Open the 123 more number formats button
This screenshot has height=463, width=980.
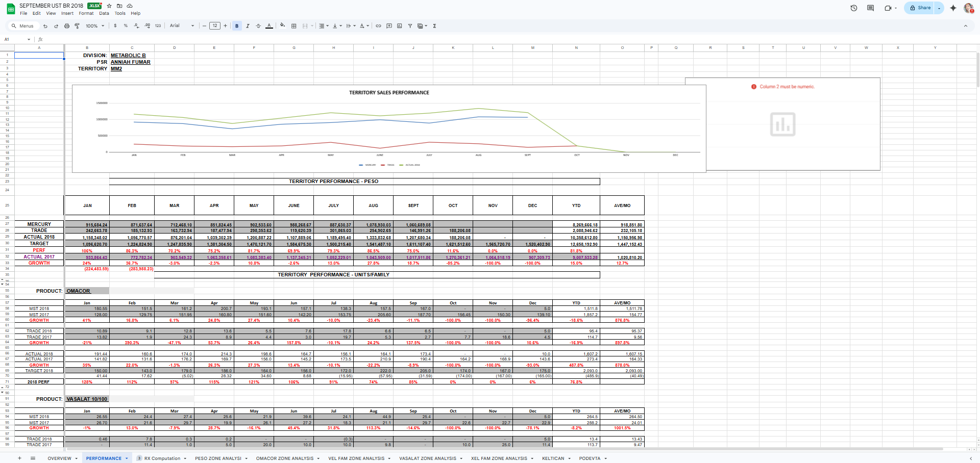point(158,26)
